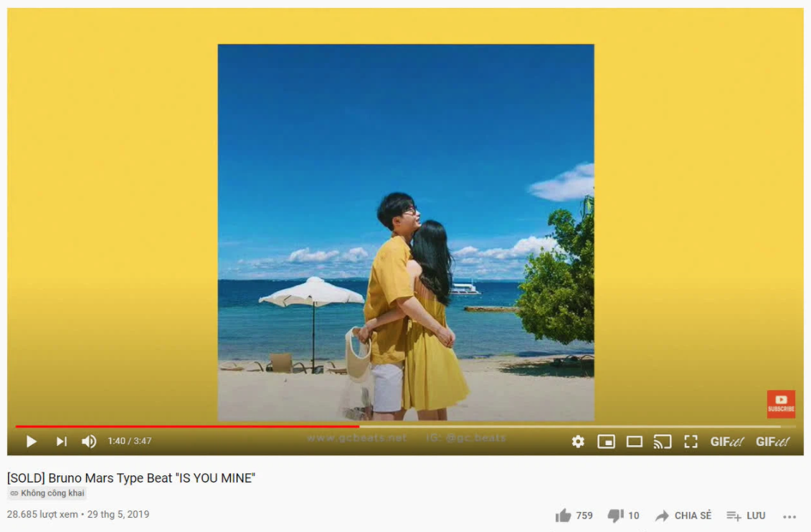The width and height of the screenshot is (811, 532).
Task: Click the video title text
Action: point(131,478)
